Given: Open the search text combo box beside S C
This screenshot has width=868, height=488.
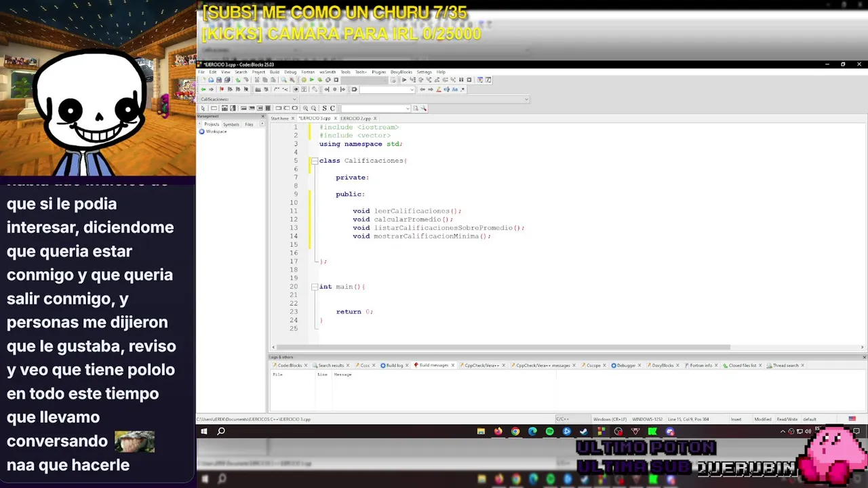Looking at the screenshot, I should [x=376, y=108].
